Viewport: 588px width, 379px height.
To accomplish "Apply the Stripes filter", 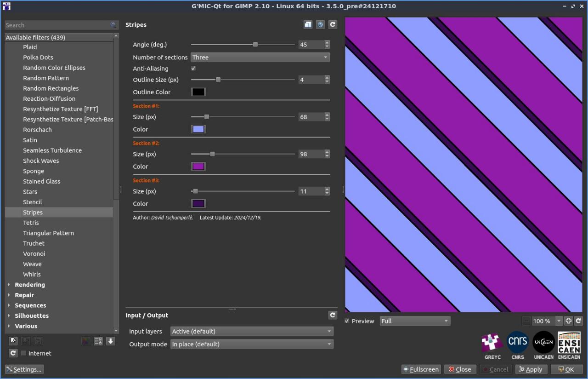I will (531, 369).
